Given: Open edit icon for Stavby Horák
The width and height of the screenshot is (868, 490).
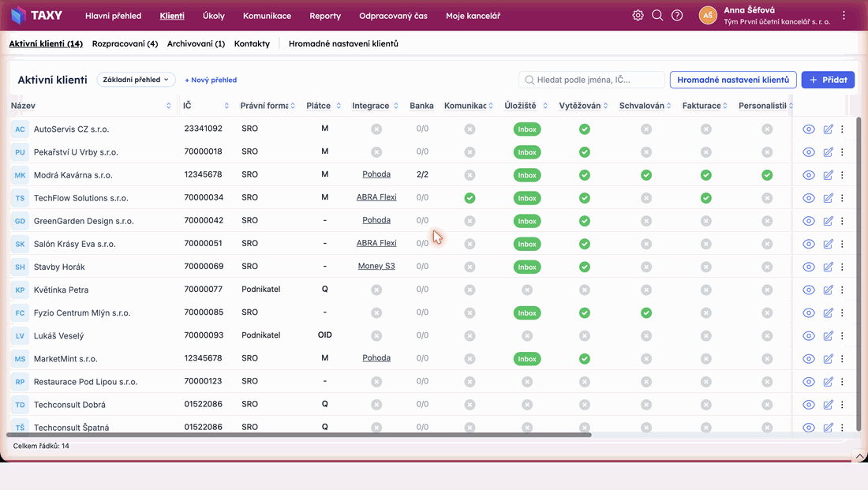Looking at the screenshot, I should [828, 267].
